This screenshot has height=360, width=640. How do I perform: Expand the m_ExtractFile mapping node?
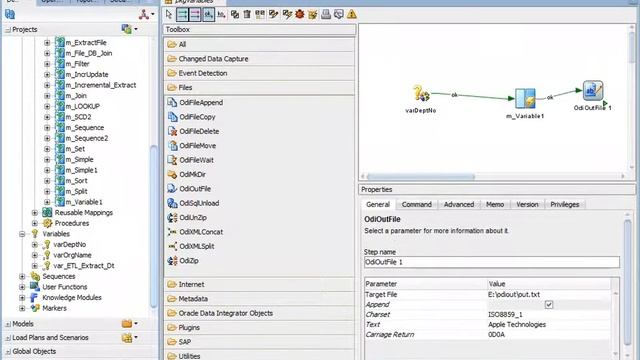click(47, 42)
